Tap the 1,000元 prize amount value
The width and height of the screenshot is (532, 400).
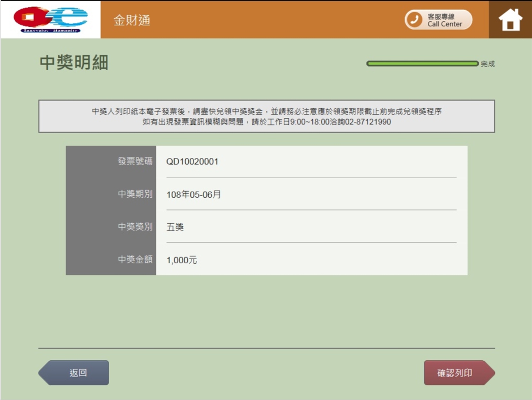181,260
